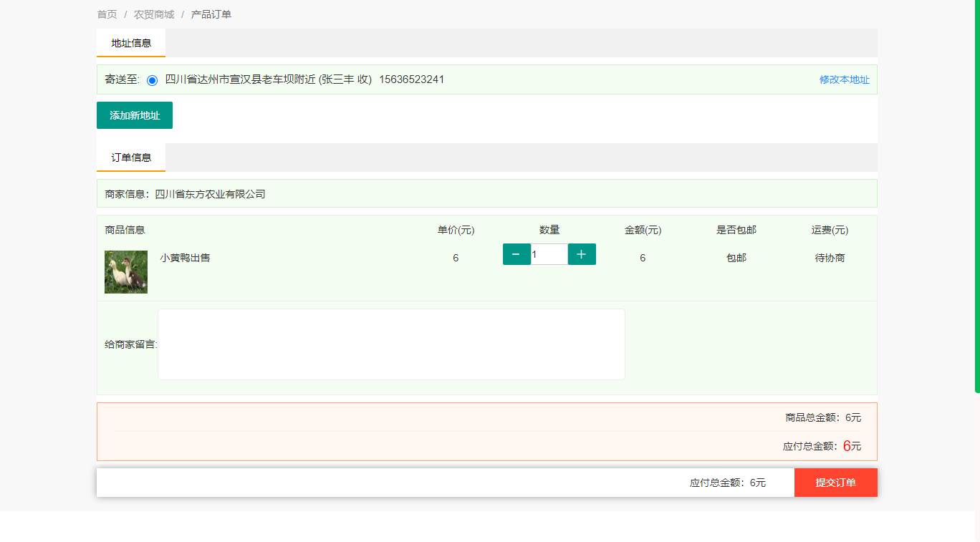Image resolution: width=980 pixels, height=542 pixels.
Task: Open 农贸商城 from the breadcrumb
Action: [x=154, y=14]
